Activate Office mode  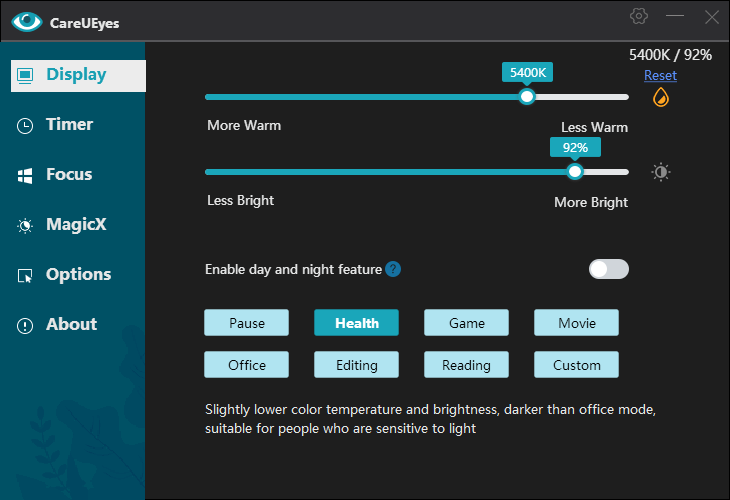pyautogui.click(x=246, y=365)
